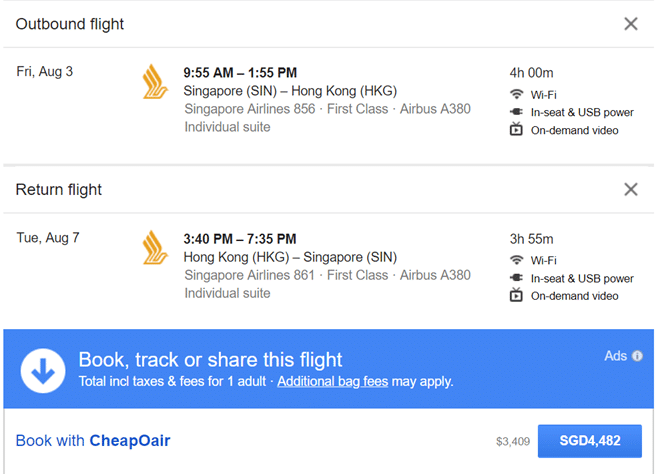658x474 pixels.
Task: Open the Book with CheapOair link
Action: point(93,441)
